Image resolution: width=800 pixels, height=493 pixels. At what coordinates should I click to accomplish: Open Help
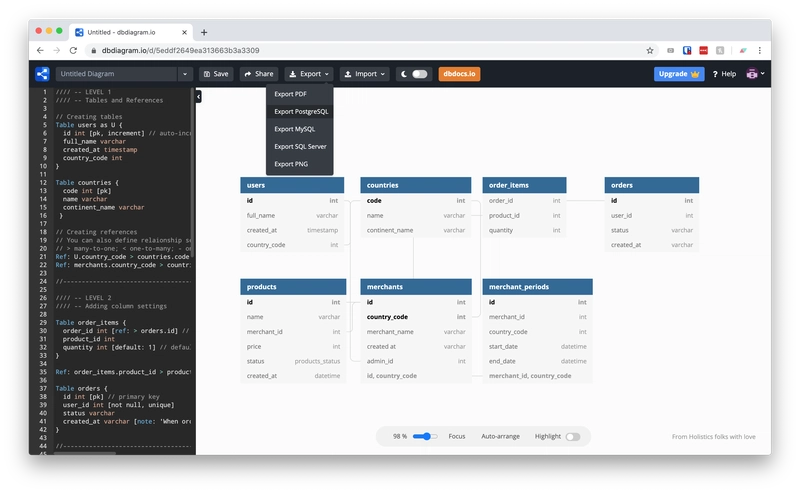coord(724,74)
